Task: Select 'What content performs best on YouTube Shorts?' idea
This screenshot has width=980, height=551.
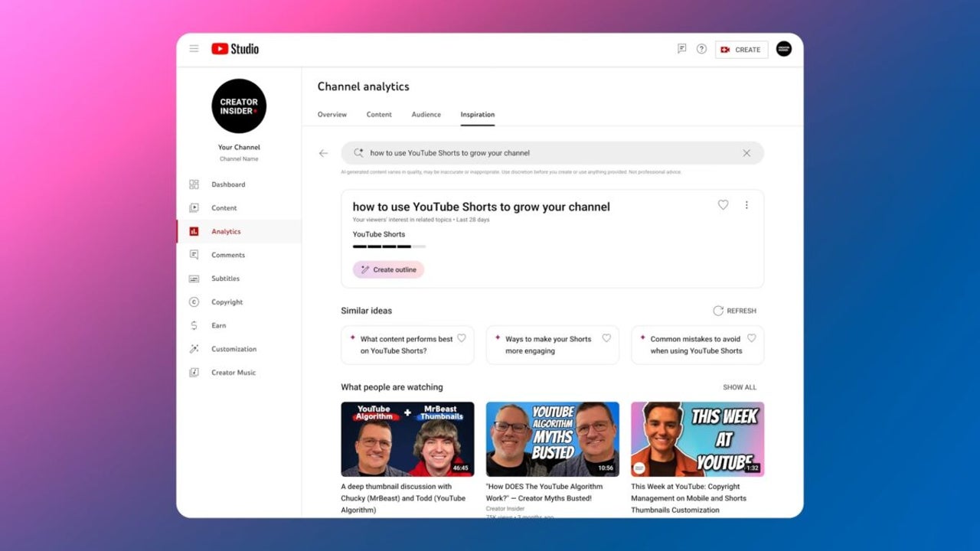Action: click(x=407, y=345)
